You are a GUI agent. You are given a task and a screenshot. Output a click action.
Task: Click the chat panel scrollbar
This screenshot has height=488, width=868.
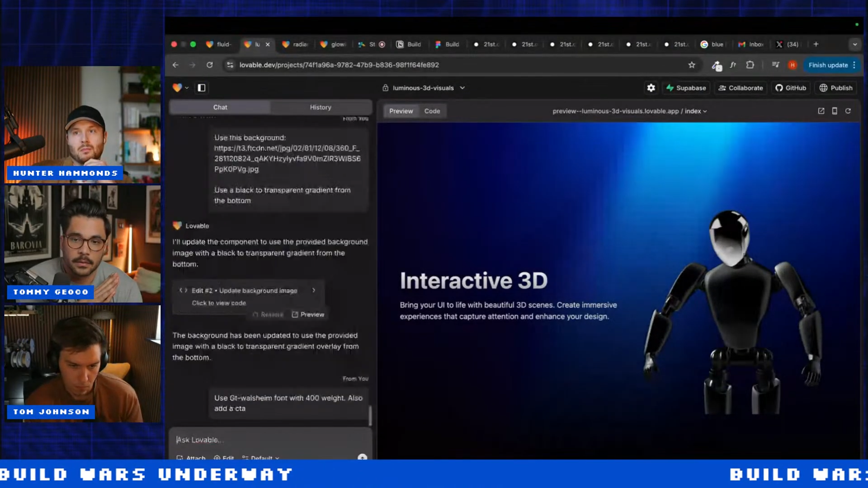(x=370, y=415)
